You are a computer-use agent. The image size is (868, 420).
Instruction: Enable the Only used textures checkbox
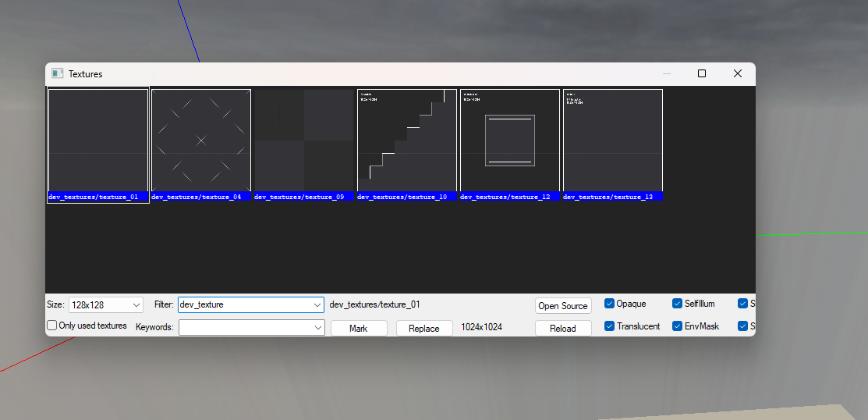52,326
